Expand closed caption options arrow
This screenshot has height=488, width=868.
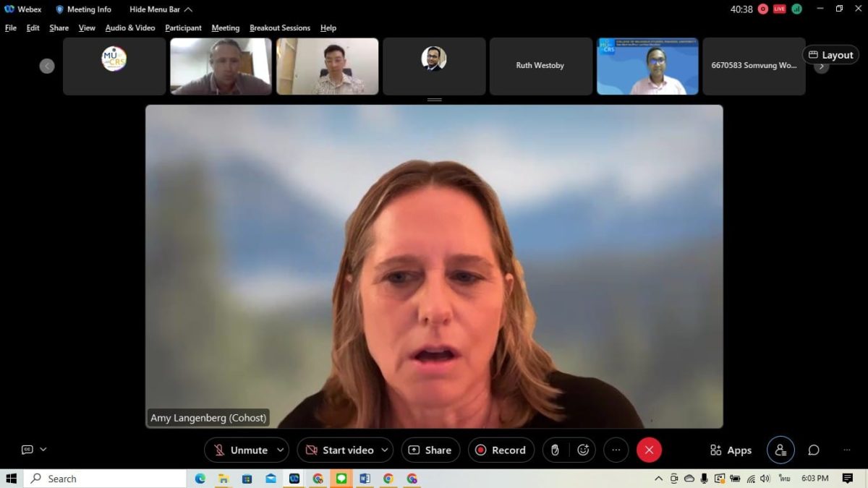pyautogui.click(x=43, y=450)
